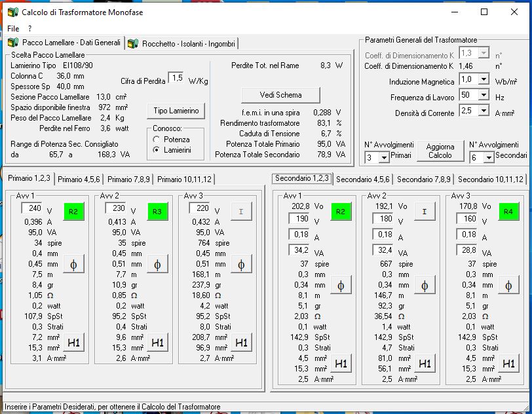Click the Cifra di Perdita input field
532x414 pixels.
(x=176, y=78)
